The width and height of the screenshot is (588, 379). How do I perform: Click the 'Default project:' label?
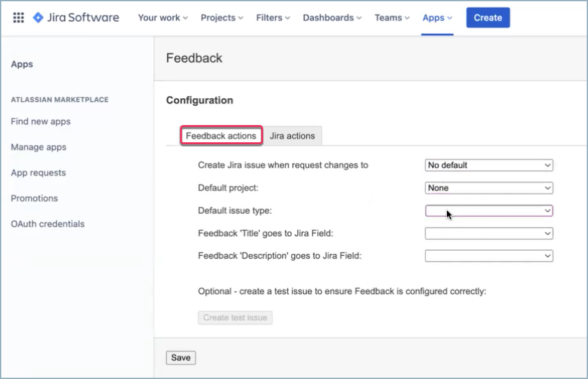click(x=228, y=188)
